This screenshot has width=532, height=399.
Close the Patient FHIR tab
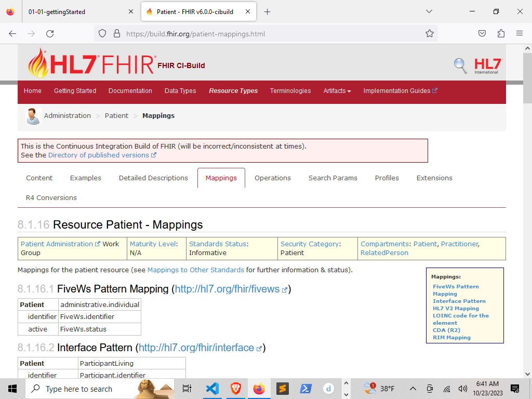[x=248, y=12]
